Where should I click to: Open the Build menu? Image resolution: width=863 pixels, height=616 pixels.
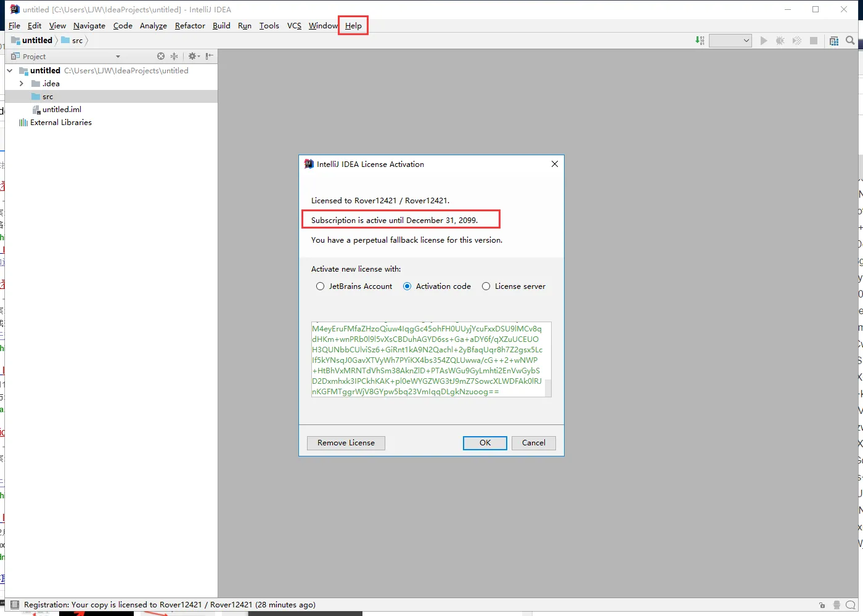221,26
